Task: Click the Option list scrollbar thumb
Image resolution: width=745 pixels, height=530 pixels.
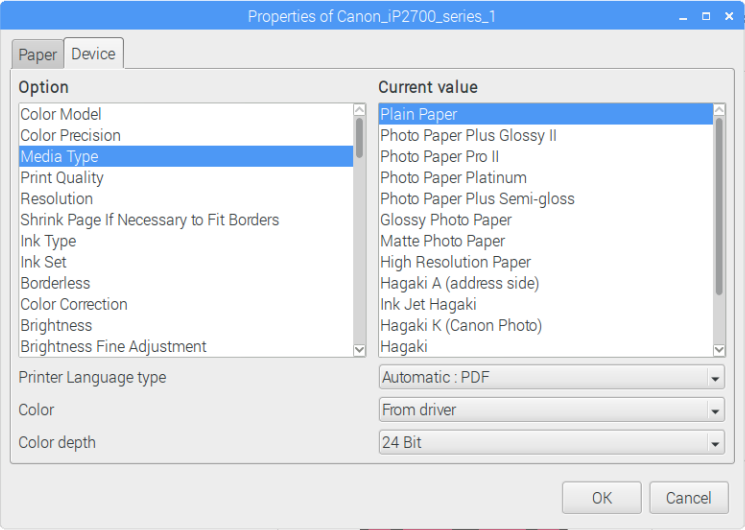Action: [360, 138]
